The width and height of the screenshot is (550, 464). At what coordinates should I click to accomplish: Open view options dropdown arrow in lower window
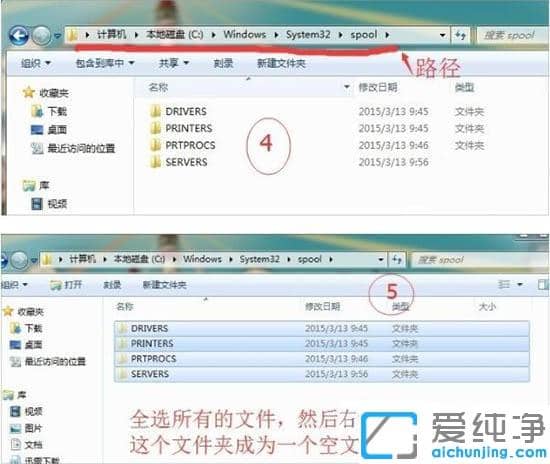pos(520,284)
